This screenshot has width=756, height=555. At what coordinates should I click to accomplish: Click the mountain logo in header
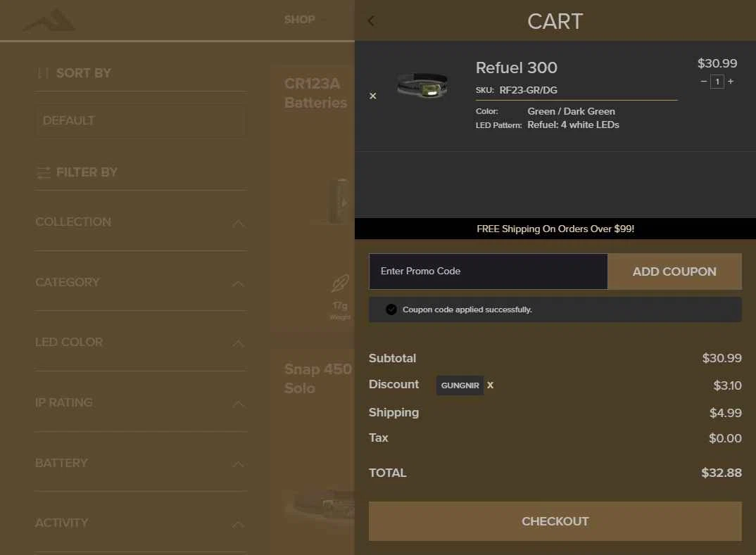[x=49, y=20]
